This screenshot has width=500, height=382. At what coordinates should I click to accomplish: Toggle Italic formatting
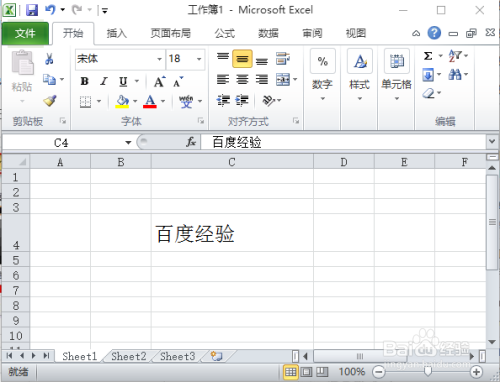104,81
